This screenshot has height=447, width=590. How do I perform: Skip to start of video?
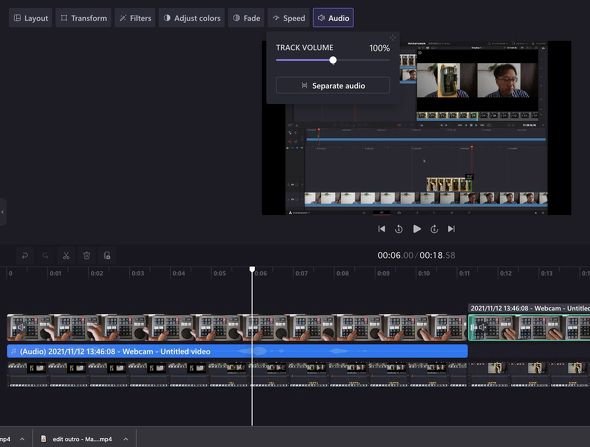[x=382, y=229]
